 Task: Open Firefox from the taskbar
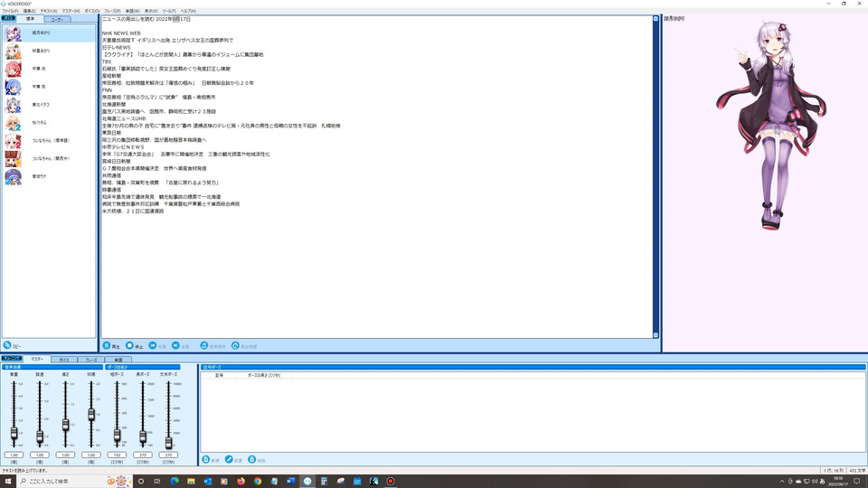241,481
